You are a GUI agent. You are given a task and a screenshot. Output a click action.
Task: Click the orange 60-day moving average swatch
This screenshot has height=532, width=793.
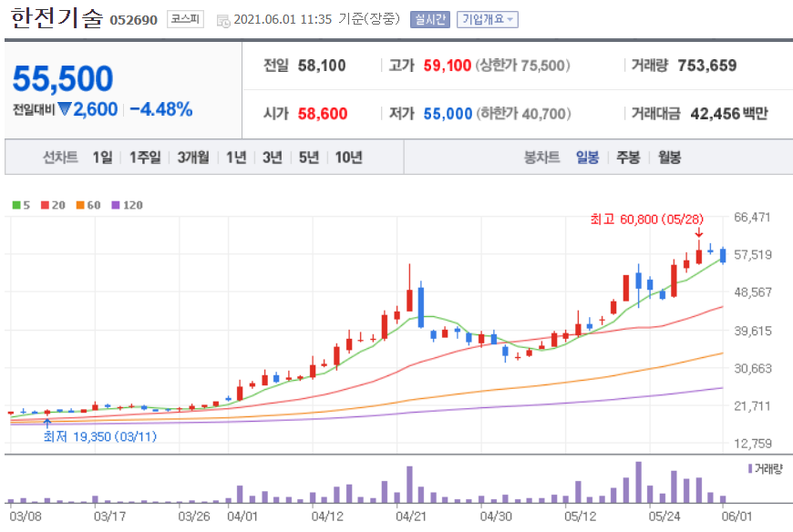(80, 205)
